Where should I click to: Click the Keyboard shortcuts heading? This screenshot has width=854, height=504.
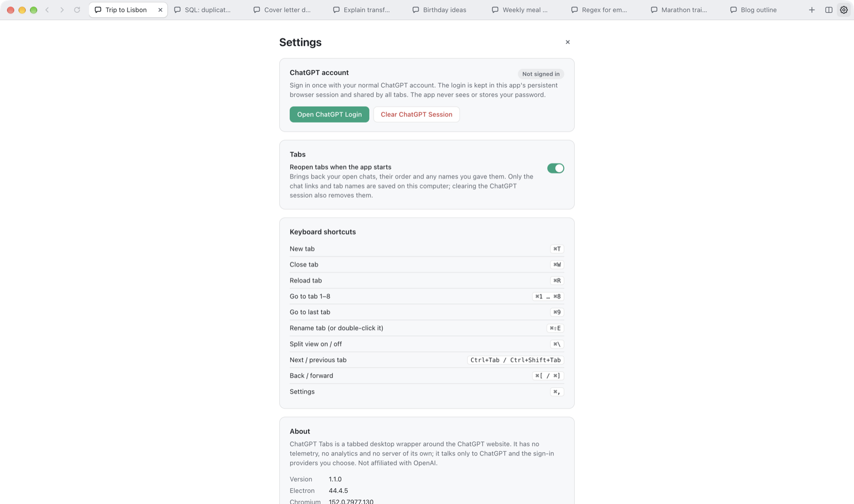(323, 232)
